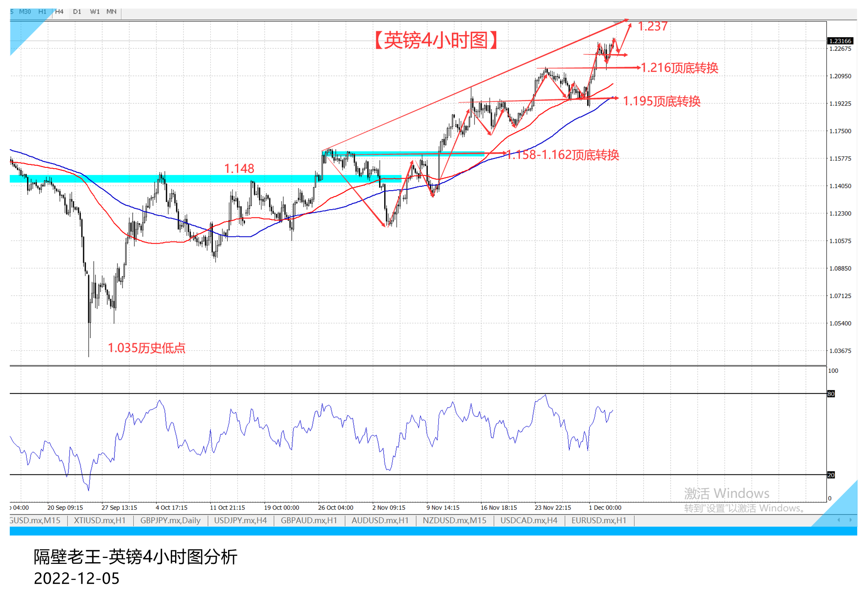
Task: Open the GBPAUD.mx,H1 chart tab
Action: pos(309,520)
